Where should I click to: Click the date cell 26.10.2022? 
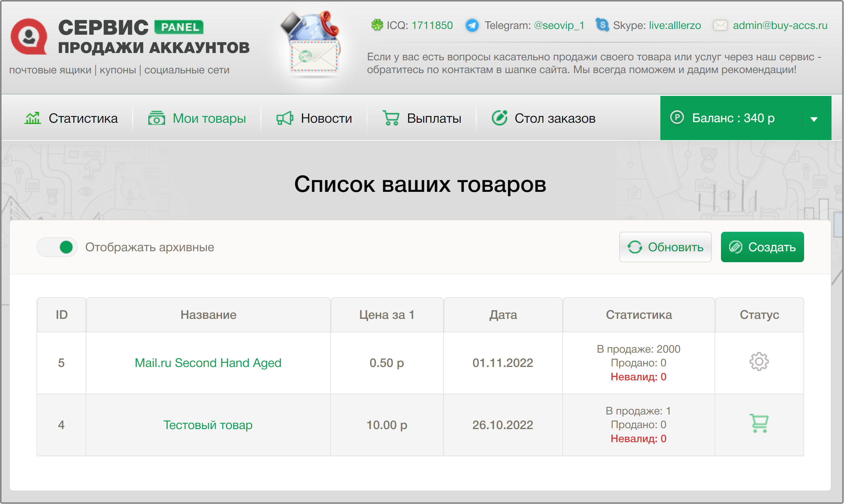click(503, 425)
